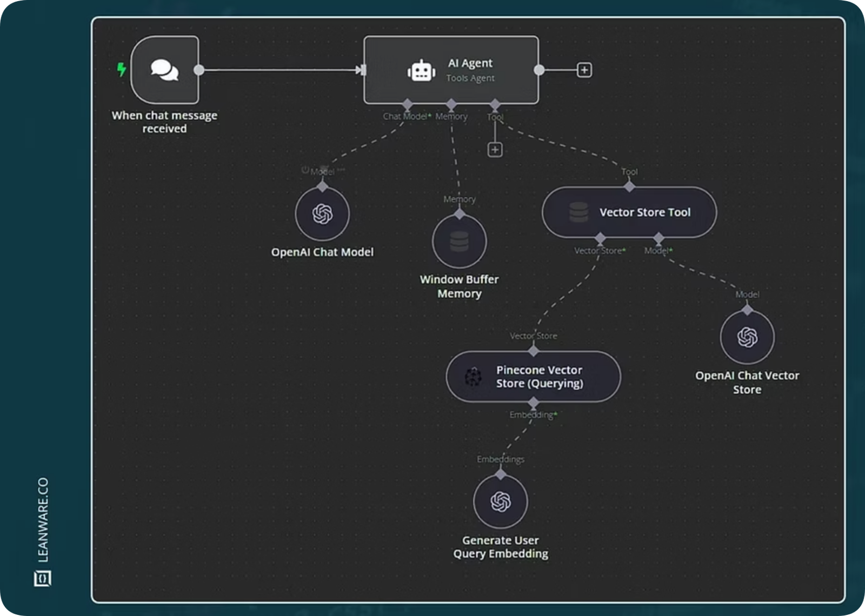This screenshot has height=616, width=865.
Task: Open the Pinecone Vector Store node icon
Action: (x=473, y=377)
